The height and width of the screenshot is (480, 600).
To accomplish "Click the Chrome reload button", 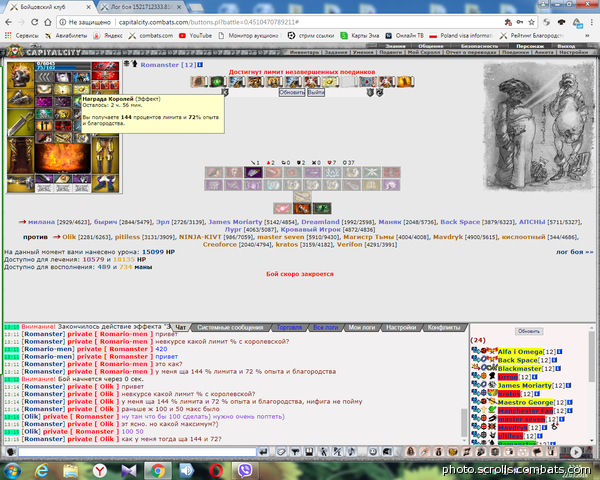I will pyautogui.click(x=34, y=22).
